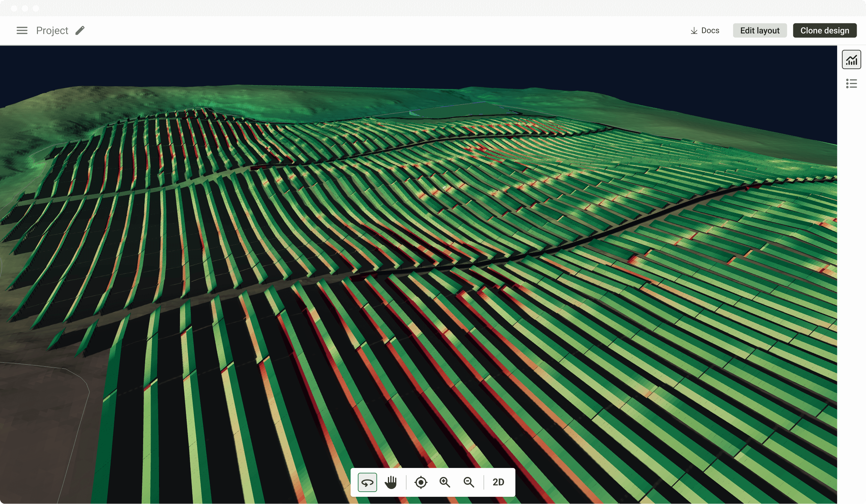The width and height of the screenshot is (866, 504).
Task: Open the layer list panel on the right
Action: click(851, 83)
